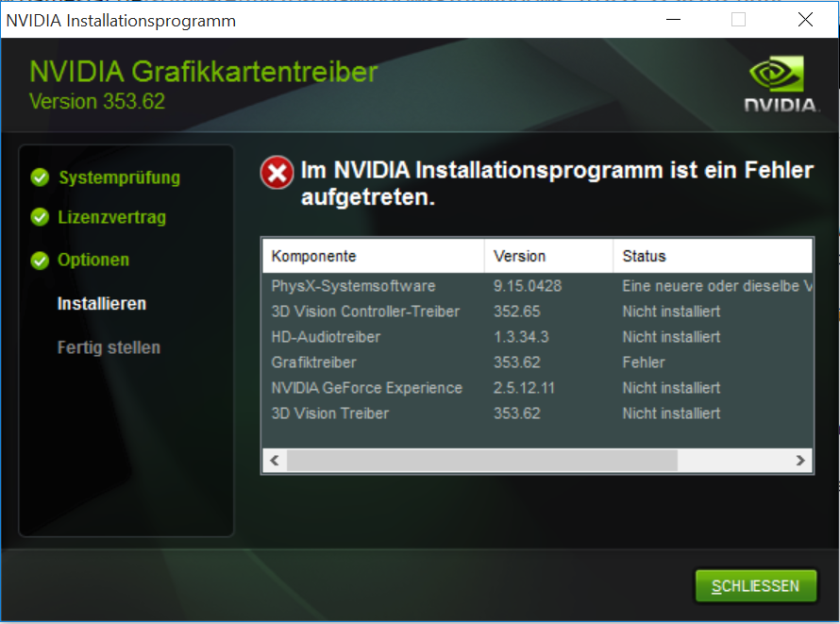The image size is (840, 624).
Task: Select the 3D Vision Treiber row
Action: pos(537,413)
